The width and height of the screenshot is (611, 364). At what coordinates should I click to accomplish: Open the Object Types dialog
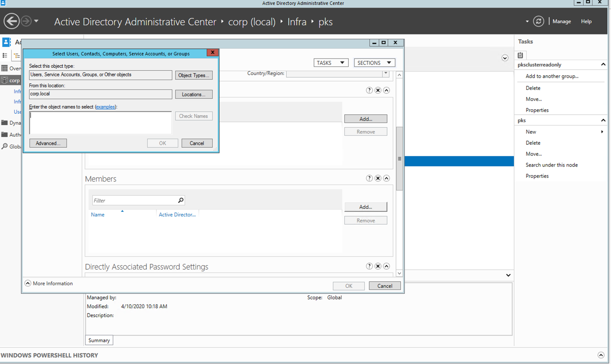(194, 75)
